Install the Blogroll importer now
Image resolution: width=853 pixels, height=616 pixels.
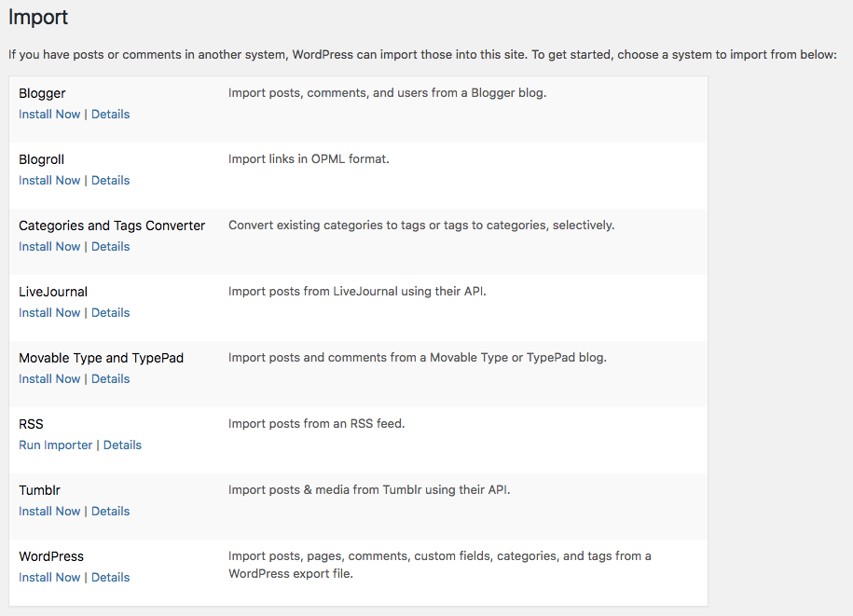[x=49, y=181]
